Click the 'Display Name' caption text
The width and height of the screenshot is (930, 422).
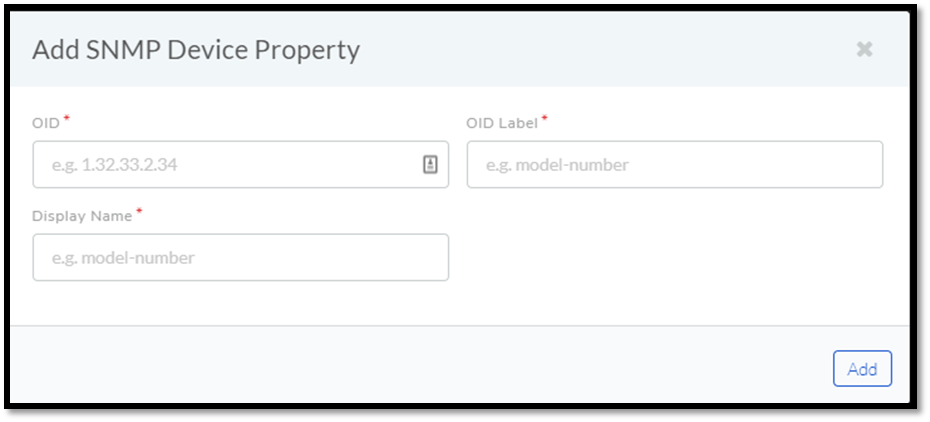point(82,216)
